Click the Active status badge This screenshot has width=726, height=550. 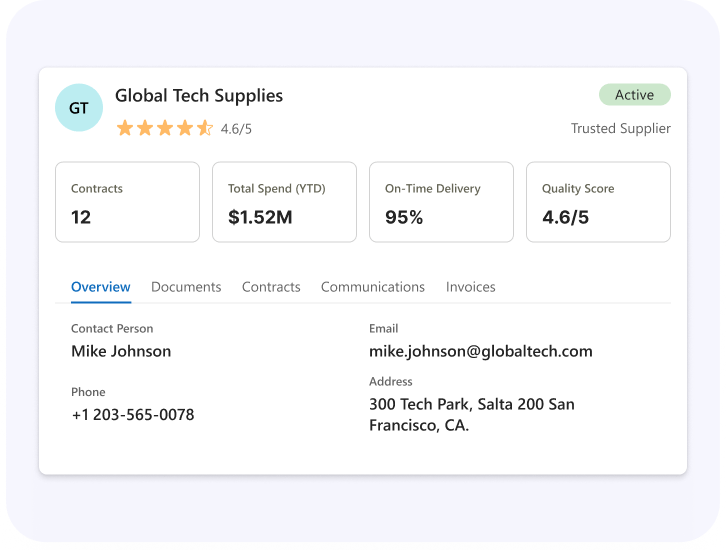tap(634, 94)
